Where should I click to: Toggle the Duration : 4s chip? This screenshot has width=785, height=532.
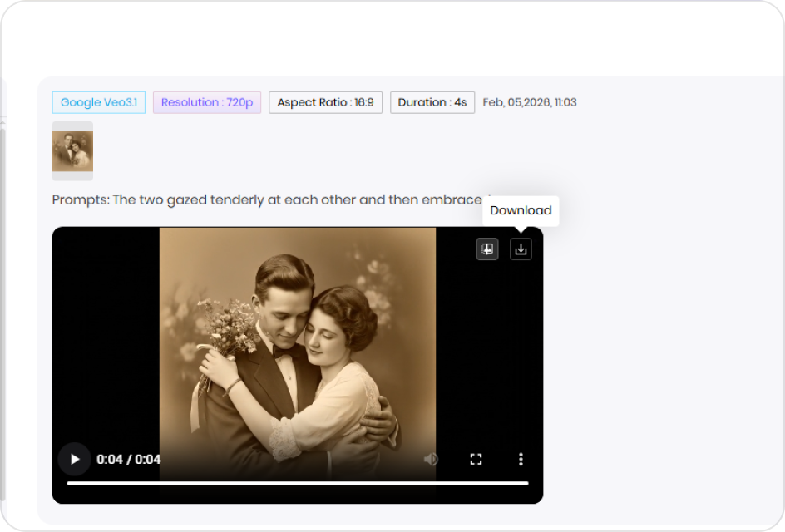[432, 102]
